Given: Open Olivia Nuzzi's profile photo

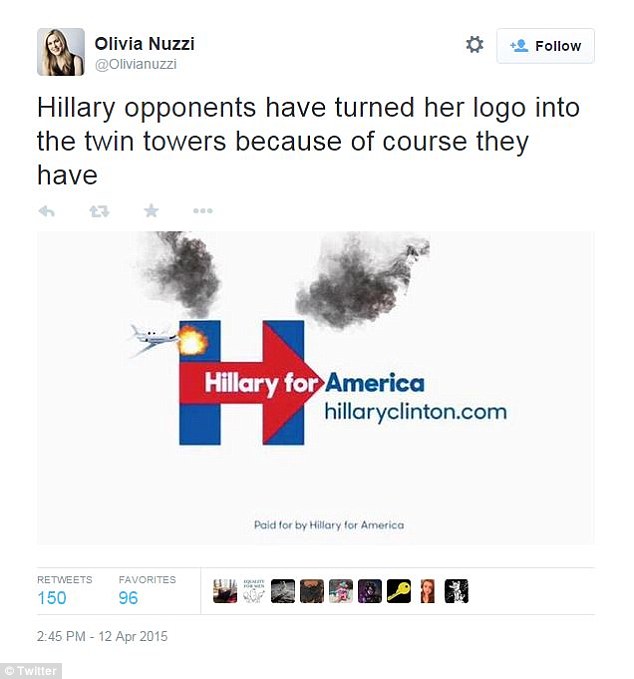Looking at the screenshot, I should [x=61, y=52].
